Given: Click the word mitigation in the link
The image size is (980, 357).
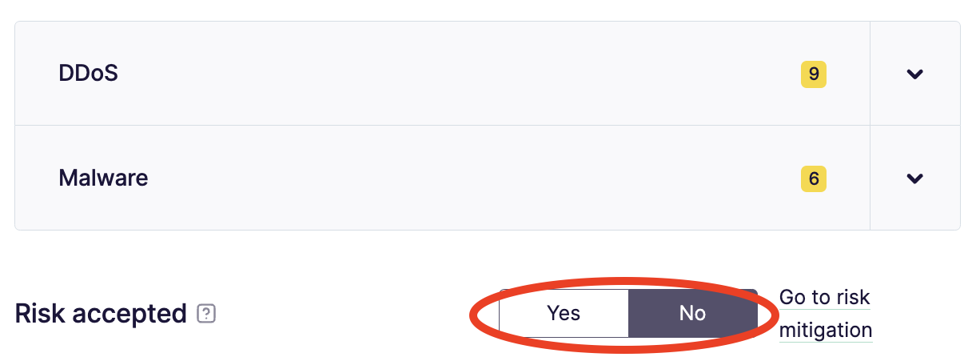Looking at the screenshot, I should click(825, 330).
